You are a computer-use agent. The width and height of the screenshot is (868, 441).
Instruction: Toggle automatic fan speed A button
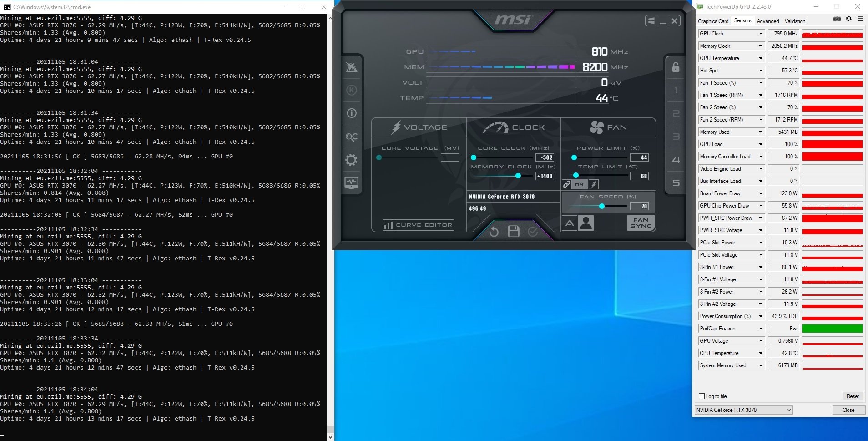pos(570,223)
